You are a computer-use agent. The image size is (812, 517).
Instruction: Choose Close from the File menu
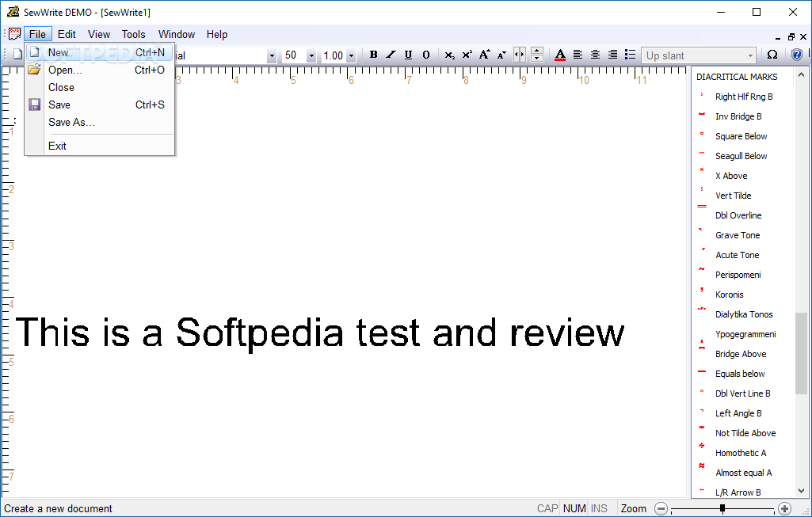pyautogui.click(x=100, y=87)
